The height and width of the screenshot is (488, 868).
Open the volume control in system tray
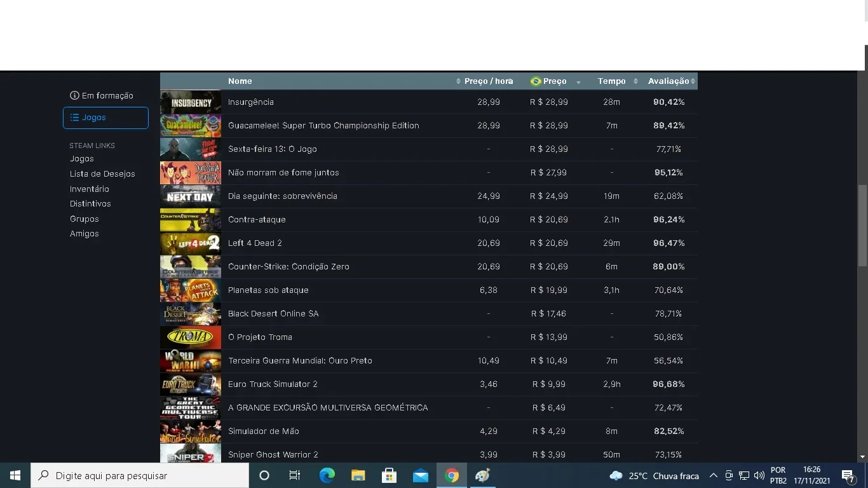759,475
